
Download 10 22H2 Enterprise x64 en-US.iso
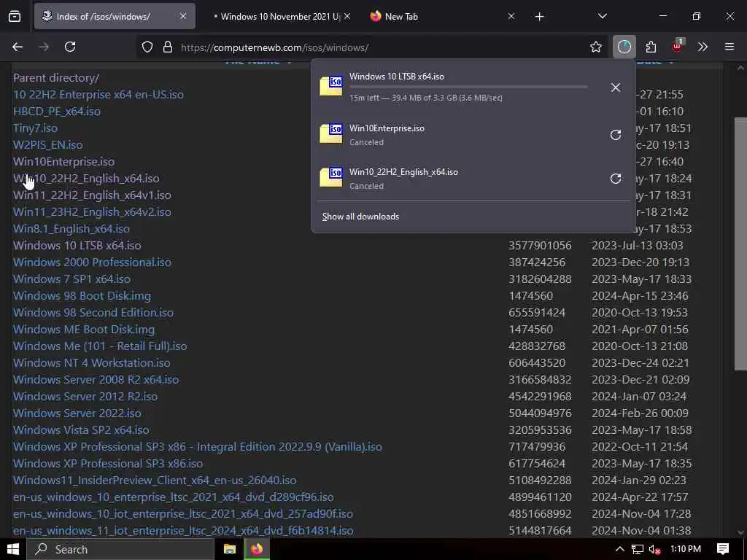(98, 94)
